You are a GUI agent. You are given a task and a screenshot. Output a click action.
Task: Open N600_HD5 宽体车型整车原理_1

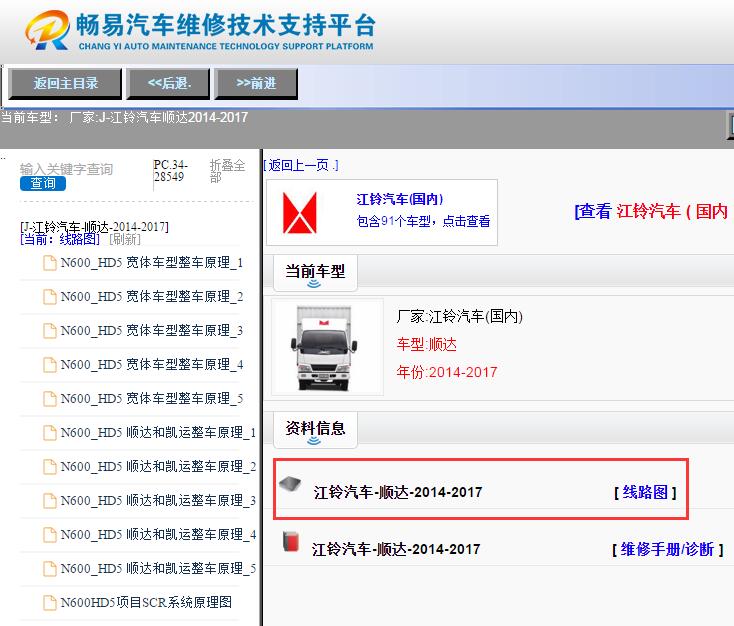click(x=152, y=263)
